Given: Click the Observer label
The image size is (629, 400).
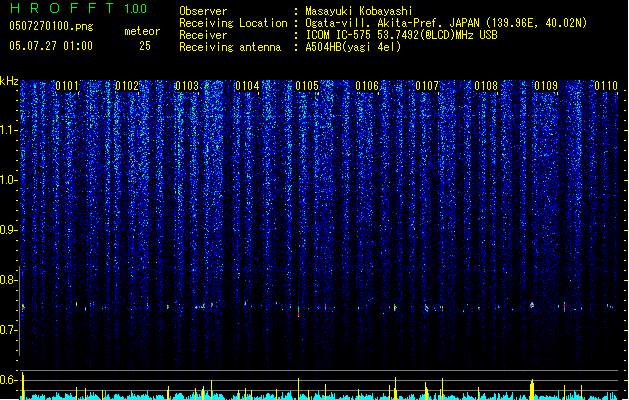Looking at the screenshot, I should point(203,11).
